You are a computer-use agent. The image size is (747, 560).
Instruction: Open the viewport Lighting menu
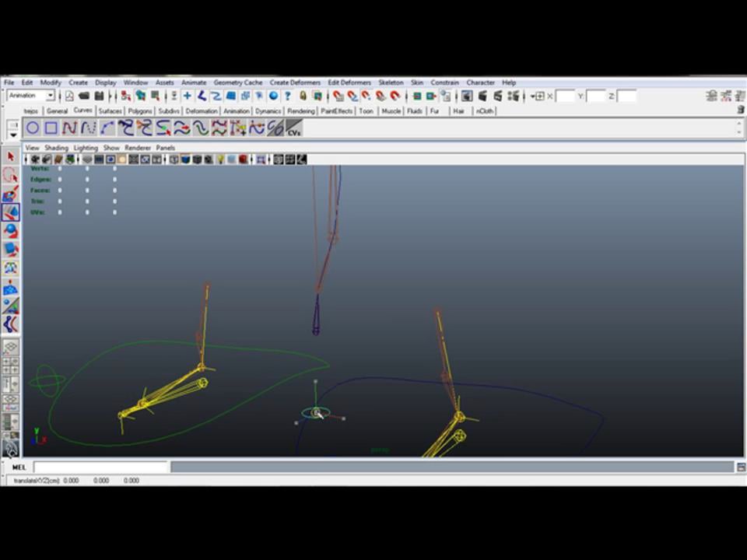86,148
